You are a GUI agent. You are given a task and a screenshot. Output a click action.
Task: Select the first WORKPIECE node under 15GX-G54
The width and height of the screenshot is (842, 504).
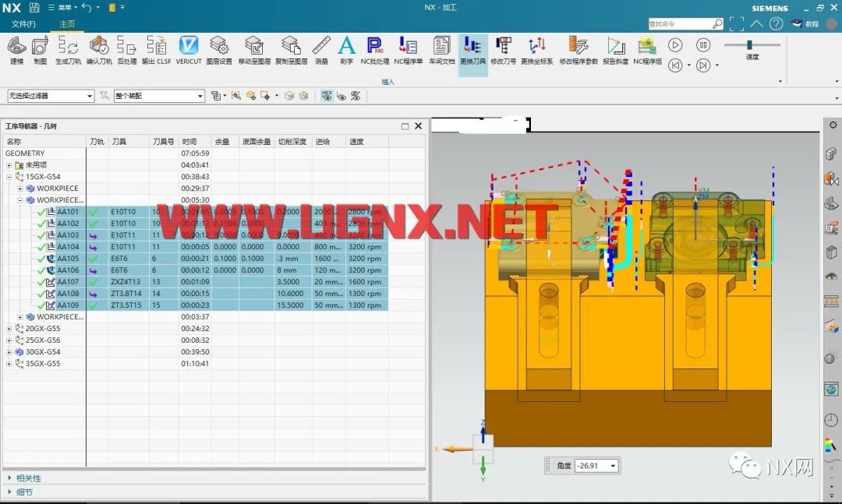click(x=57, y=189)
